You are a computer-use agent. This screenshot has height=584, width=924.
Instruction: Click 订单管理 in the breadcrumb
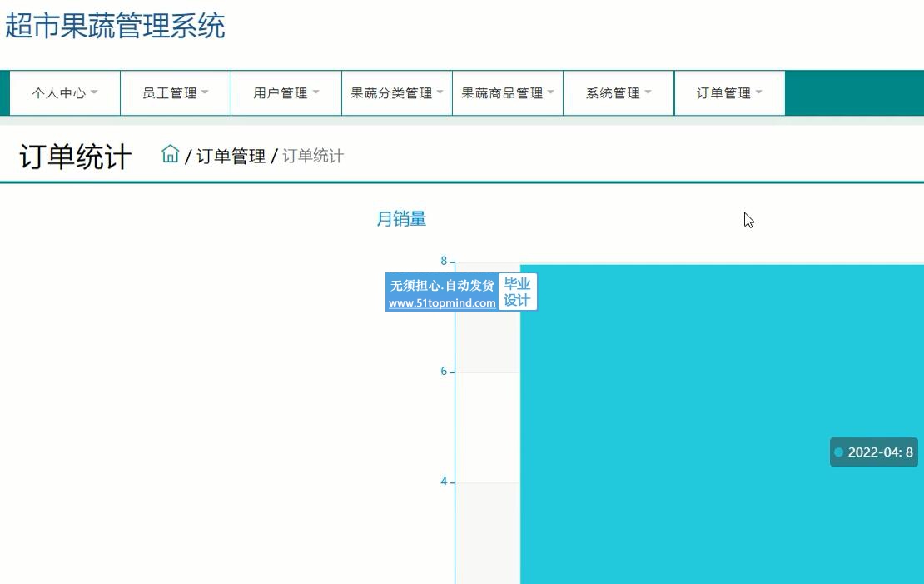point(231,157)
